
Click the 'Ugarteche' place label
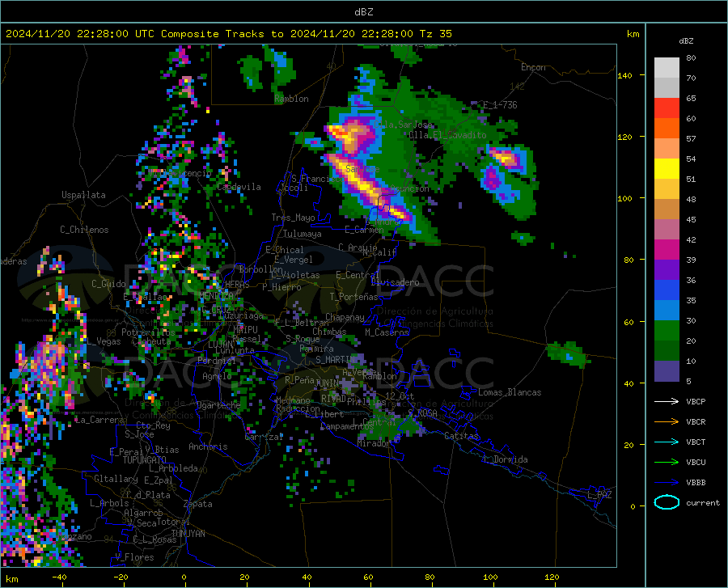click(x=218, y=405)
